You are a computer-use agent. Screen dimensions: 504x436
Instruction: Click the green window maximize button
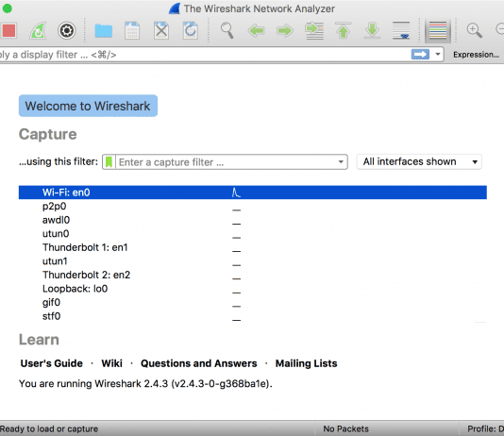pos(7,8)
